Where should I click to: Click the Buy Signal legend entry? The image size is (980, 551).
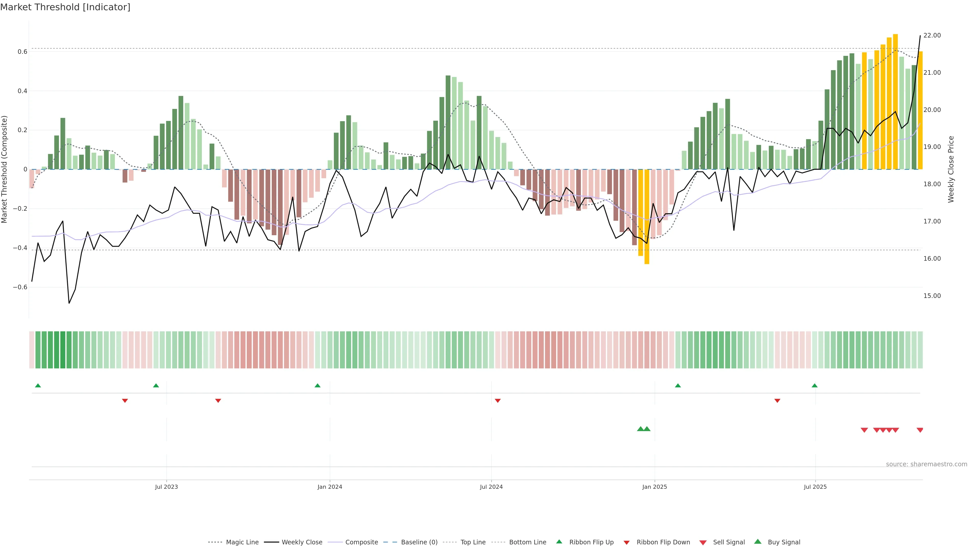(x=784, y=542)
